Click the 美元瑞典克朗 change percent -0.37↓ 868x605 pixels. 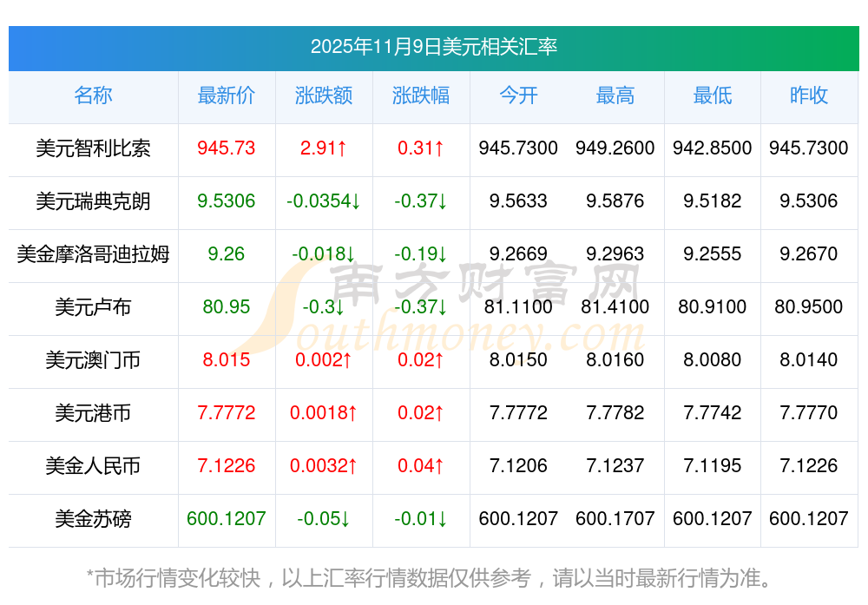click(x=420, y=201)
